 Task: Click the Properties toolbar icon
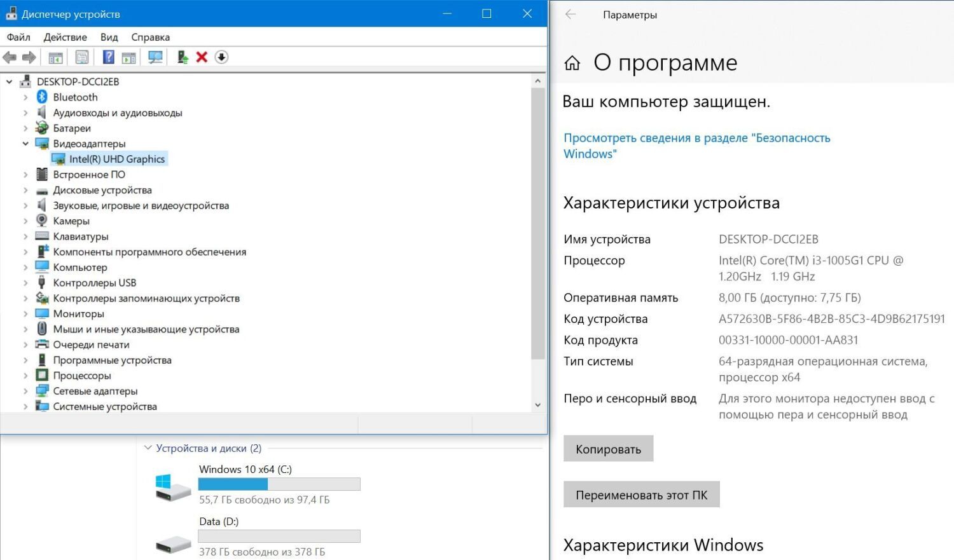tap(82, 57)
